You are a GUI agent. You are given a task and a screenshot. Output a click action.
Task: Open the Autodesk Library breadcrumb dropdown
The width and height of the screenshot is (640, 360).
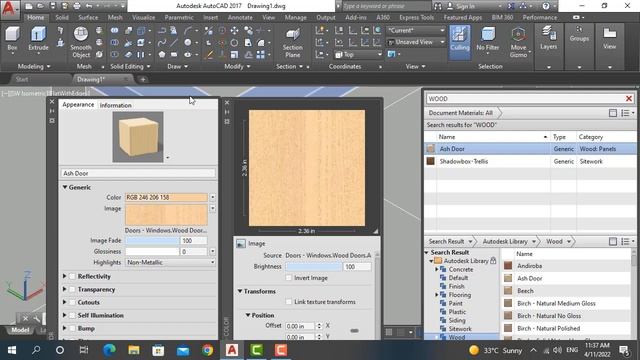(x=533, y=242)
